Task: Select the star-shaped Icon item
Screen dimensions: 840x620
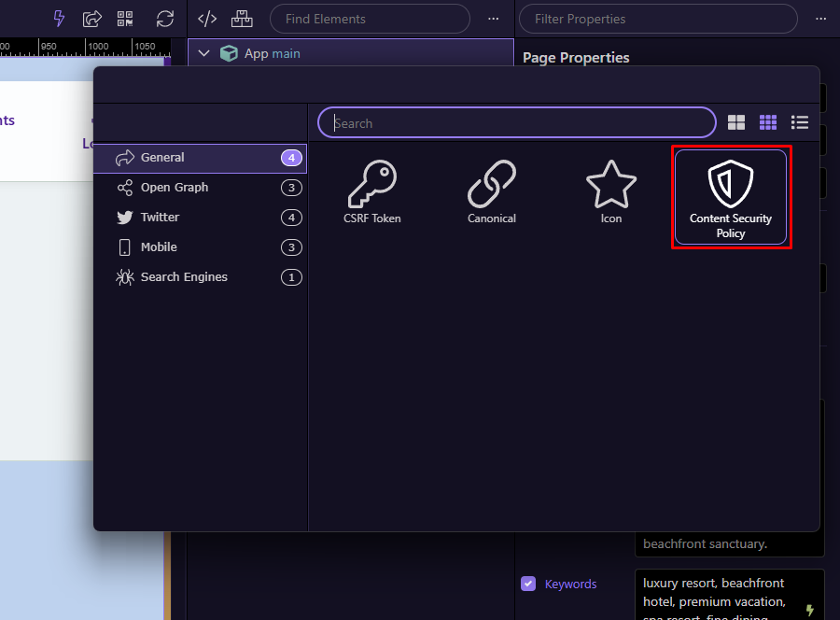Action: point(610,191)
